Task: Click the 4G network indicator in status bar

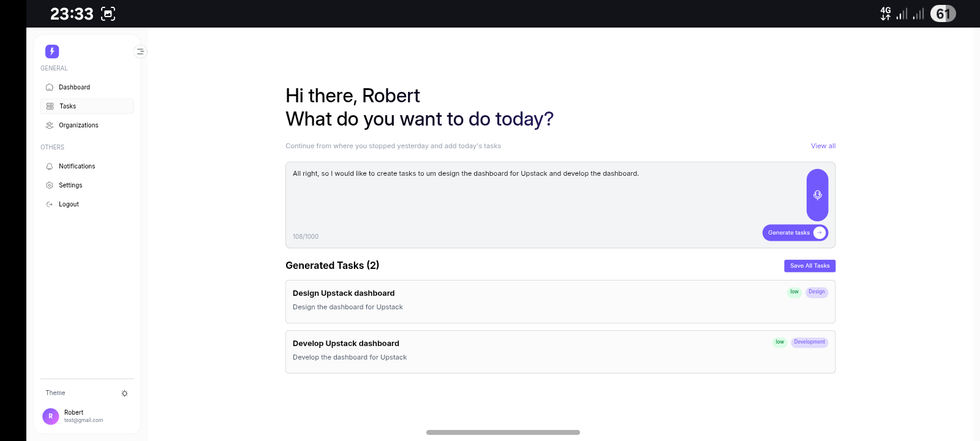Action: (x=886, y=13)
